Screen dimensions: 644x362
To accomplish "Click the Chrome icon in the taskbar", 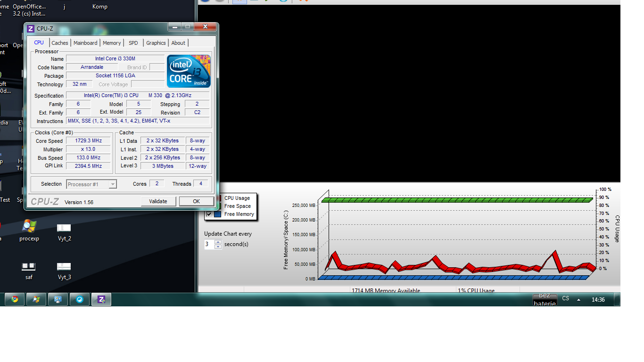I will (x=15, y=299).
